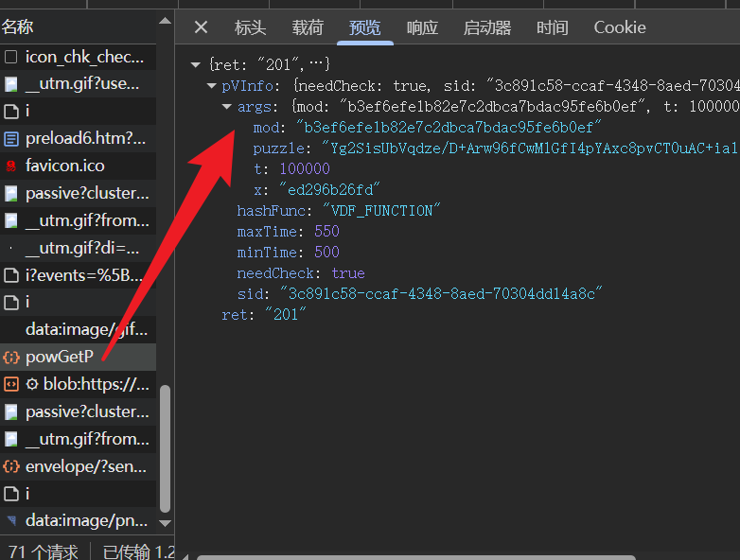Collapse the root ret object triangle
The height and width of the screenshot is (560, 740).
[196, 64]
